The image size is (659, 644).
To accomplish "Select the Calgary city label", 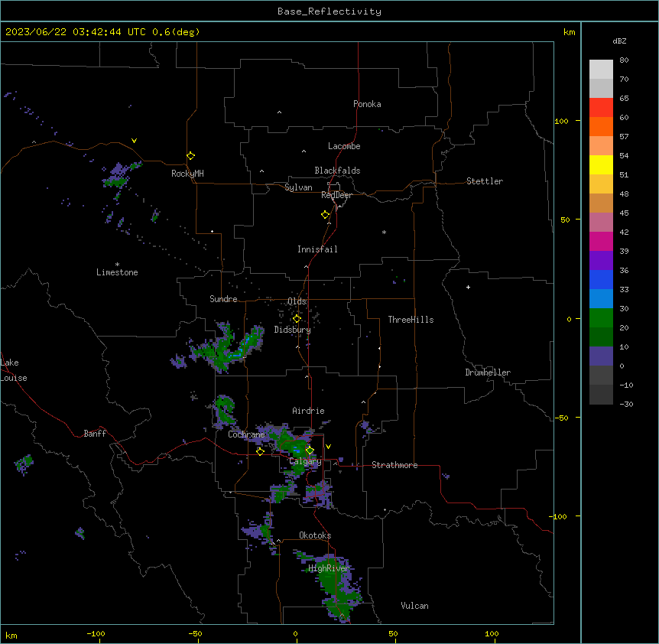I will point(305,461).
